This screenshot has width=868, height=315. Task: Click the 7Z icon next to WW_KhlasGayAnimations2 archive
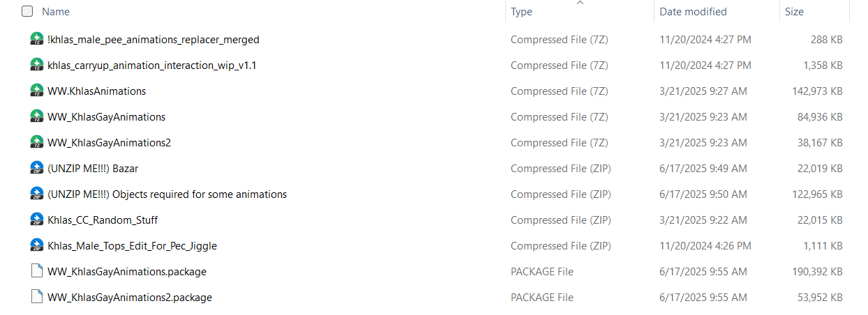(37, 143)
